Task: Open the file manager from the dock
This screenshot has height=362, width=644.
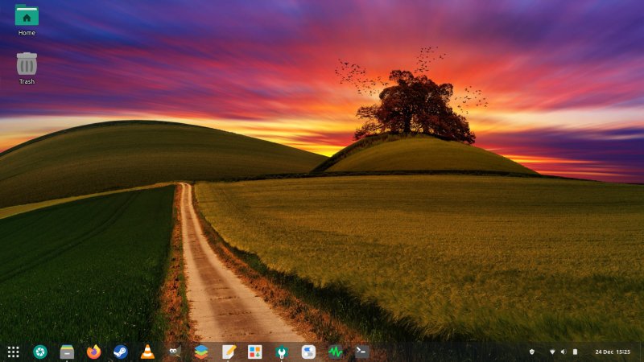Action: point(67,352)
